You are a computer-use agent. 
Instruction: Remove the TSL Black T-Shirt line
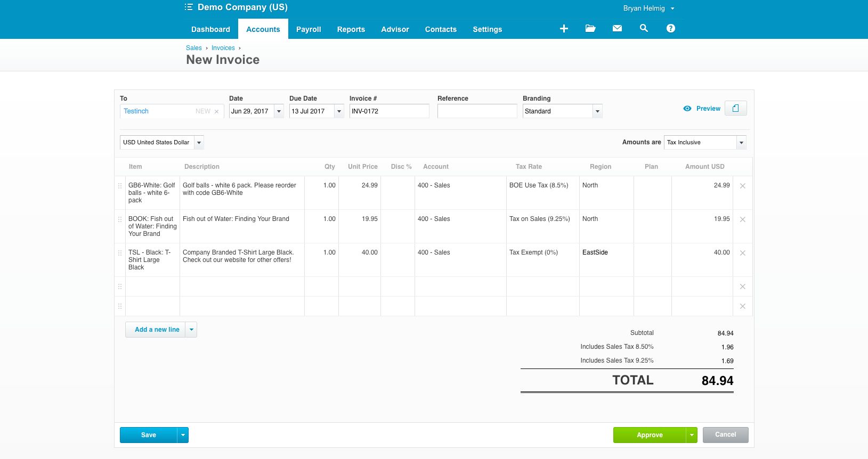coord(742,253)
